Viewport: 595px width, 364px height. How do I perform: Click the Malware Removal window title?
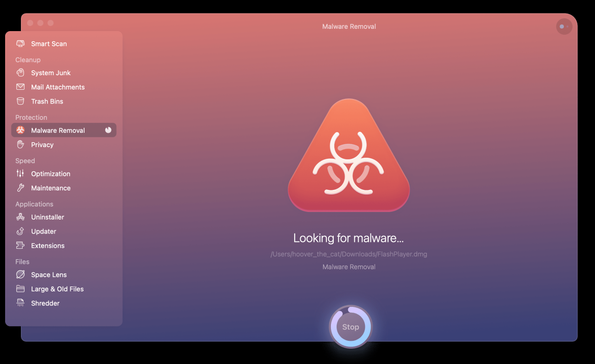click(349, 26)
